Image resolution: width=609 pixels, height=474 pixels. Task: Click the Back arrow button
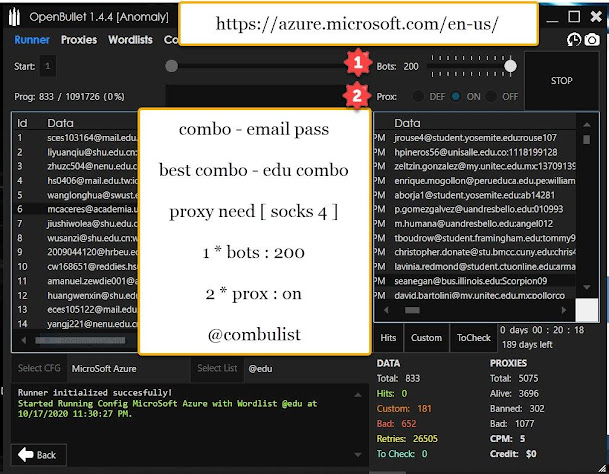(39, 455)
